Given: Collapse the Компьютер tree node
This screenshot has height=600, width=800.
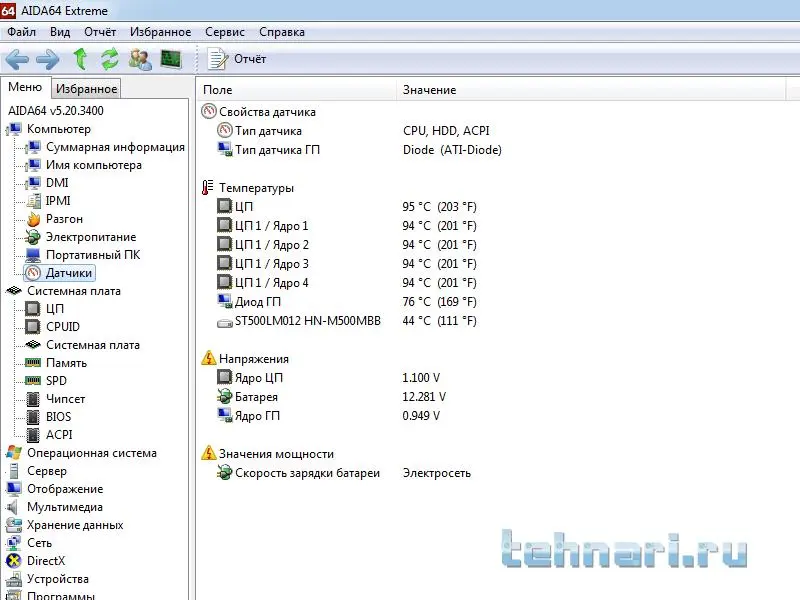Looking at the screenshot, I should [59, 129].
